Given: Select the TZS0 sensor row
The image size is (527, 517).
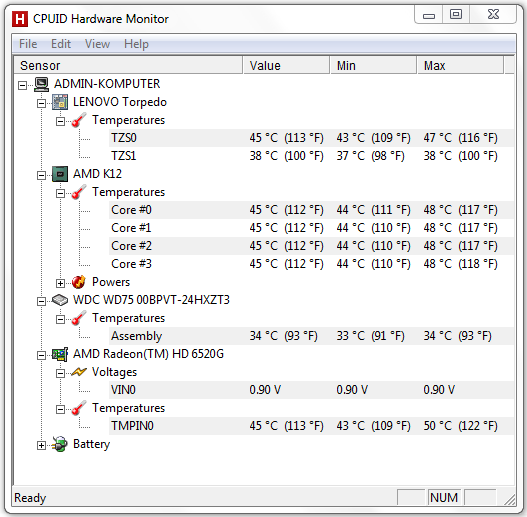Looking at the screenshot, I should tap(311, 138).
